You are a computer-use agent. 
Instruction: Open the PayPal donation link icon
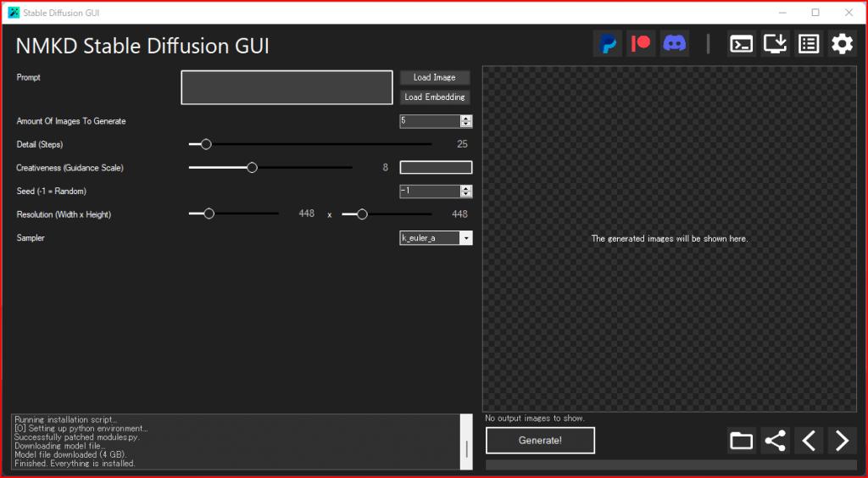607,43
